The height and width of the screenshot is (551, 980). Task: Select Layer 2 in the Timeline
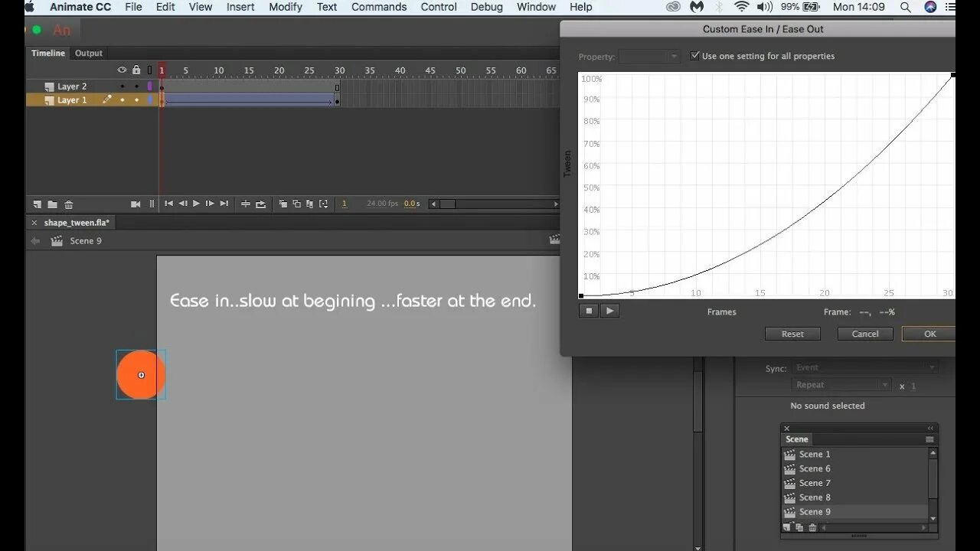pyautogui.click(x=72, y=86)
